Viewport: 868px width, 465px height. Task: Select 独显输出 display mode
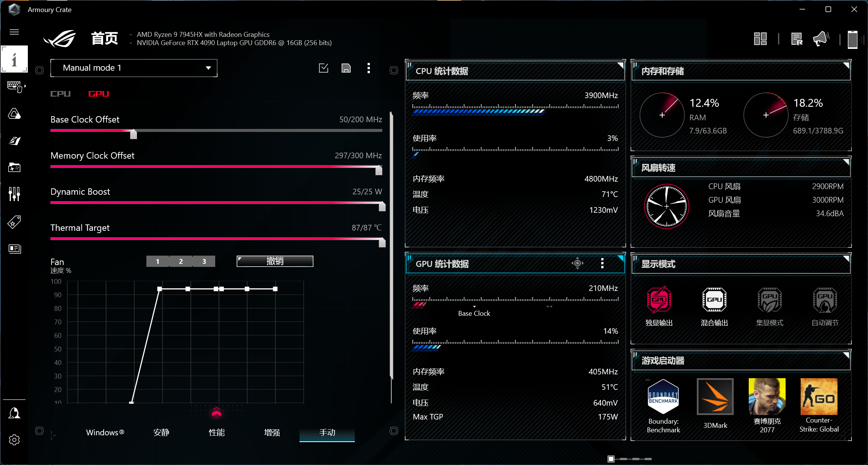(x=659, y=307)
